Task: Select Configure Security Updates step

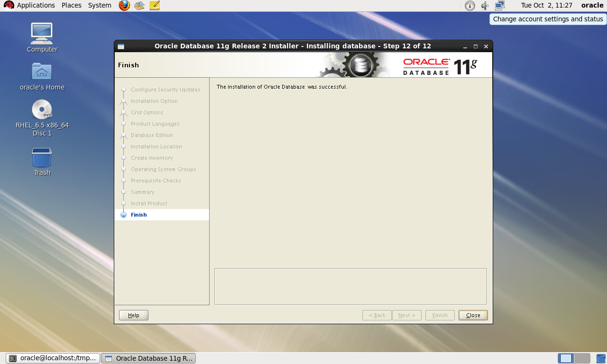Action: point(166,90)
